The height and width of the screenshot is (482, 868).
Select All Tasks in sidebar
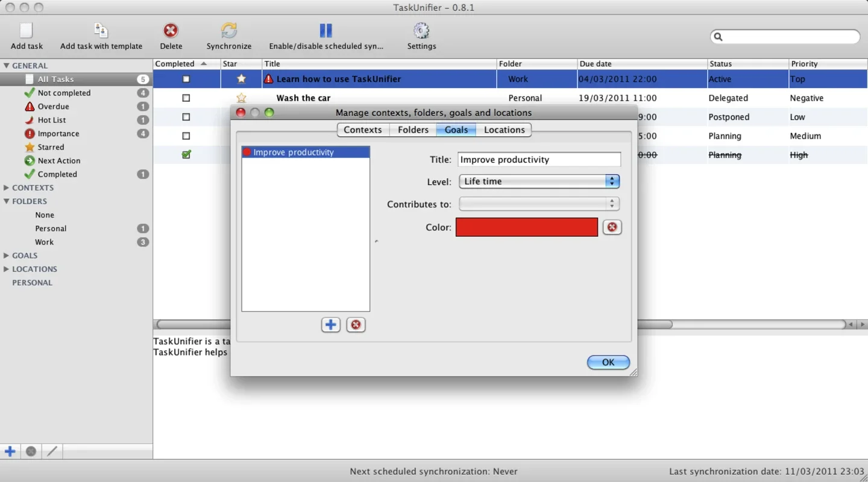76,79
